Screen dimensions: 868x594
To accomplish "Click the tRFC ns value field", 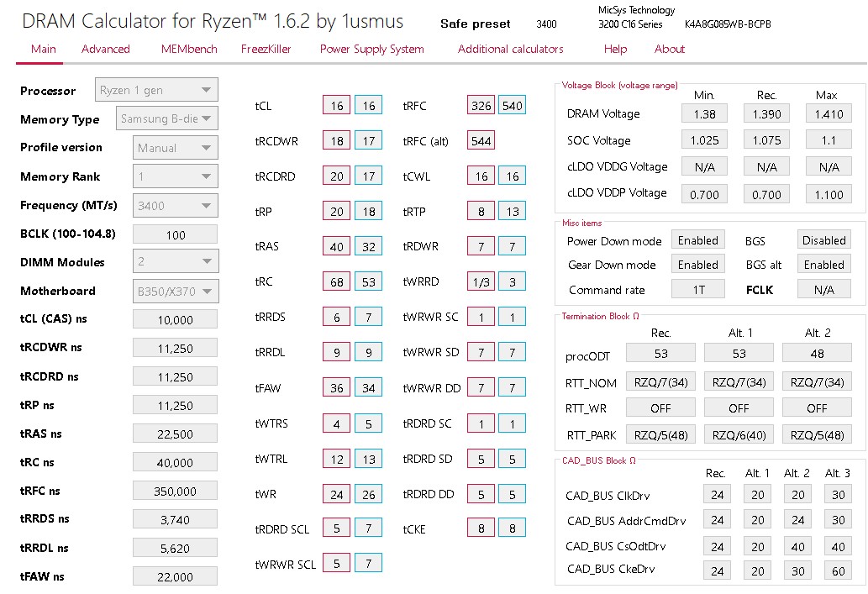I will [175, 491].
